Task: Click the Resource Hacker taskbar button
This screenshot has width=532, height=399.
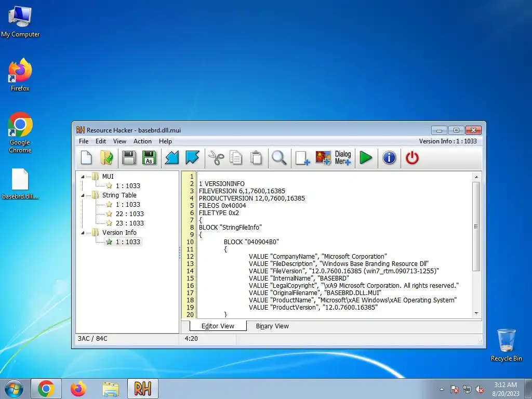Action: pyautogui.click(x=142, y=389)
